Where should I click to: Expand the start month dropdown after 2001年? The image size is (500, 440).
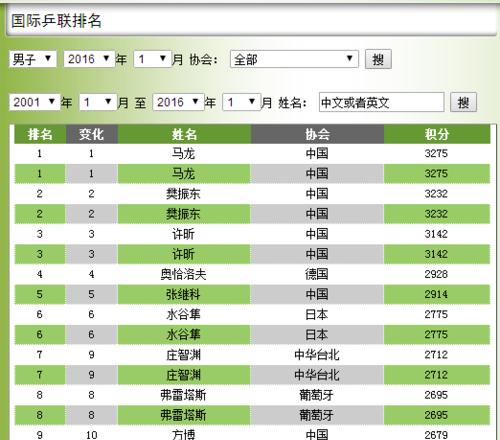click(98, 102)
